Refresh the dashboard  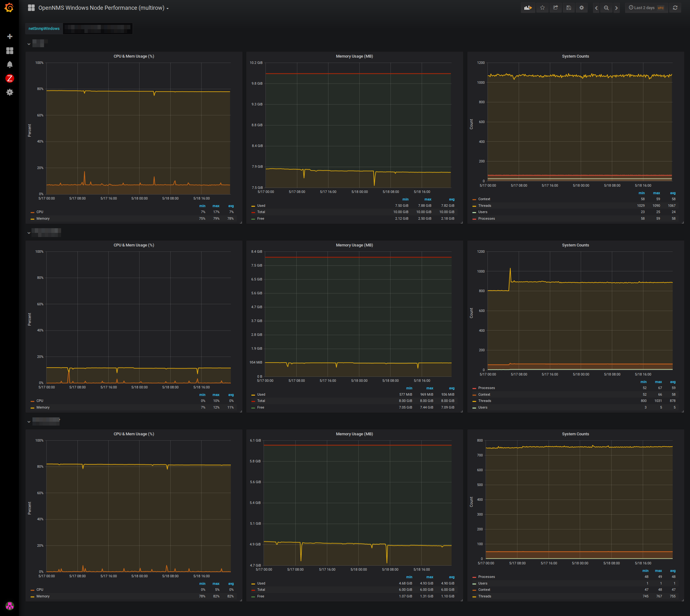(675, 8)
